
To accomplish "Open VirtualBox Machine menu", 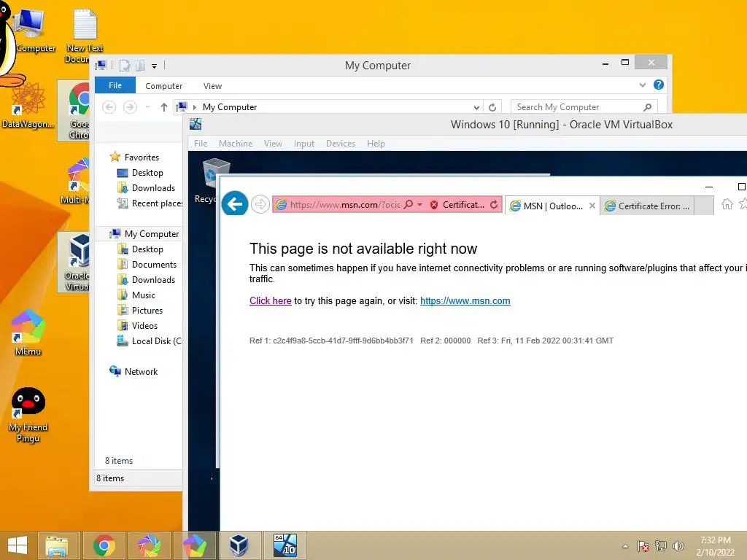I will [x=236, y=144].
